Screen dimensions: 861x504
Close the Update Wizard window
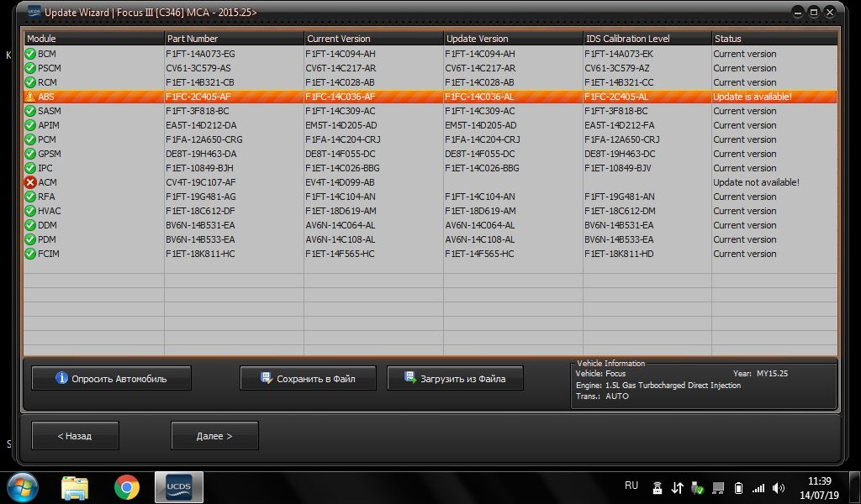click(x=830, y=12)
